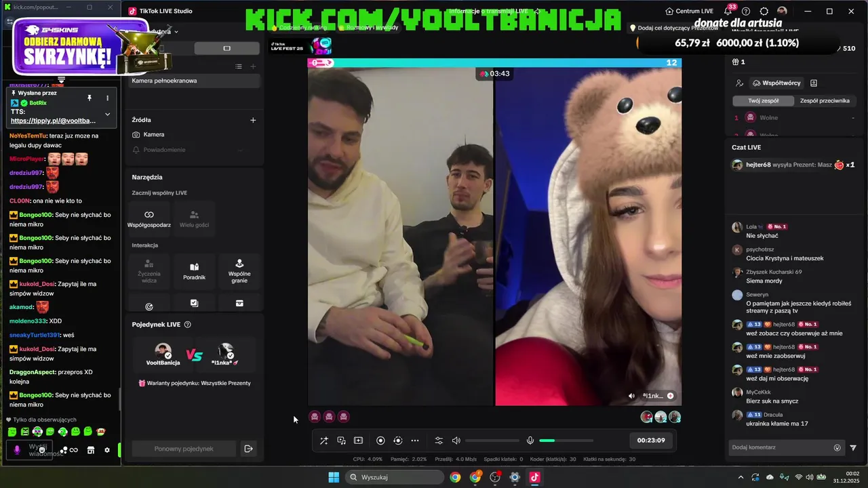Click the infinity icon in Kick chat bar
Screen dimensions: 868x488
pos(73,450)
